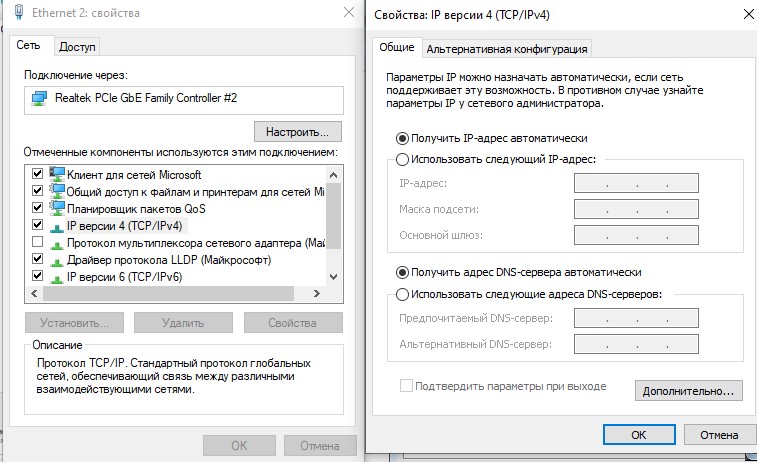Screen dimensions: 757x462
Task: Uncheck the IP version 4 (TCP/IPv4) checkbox
Action: point(38,226)
